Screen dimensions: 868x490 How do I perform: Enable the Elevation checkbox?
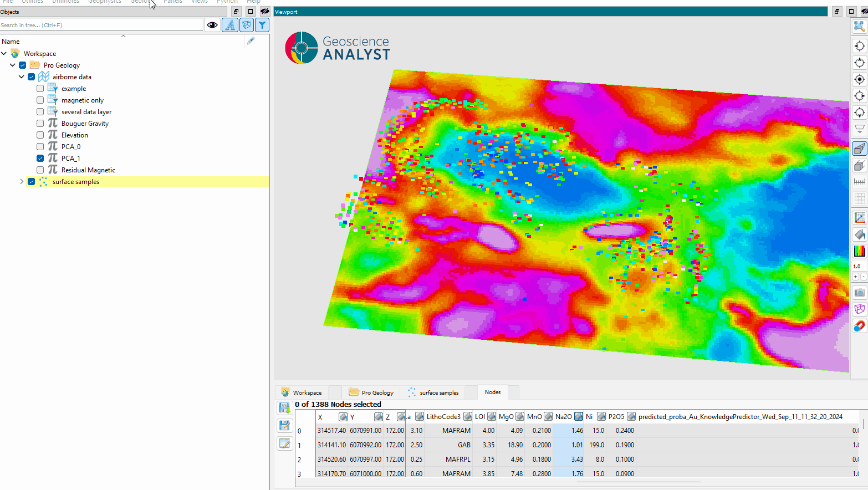[x=40, y=135]
